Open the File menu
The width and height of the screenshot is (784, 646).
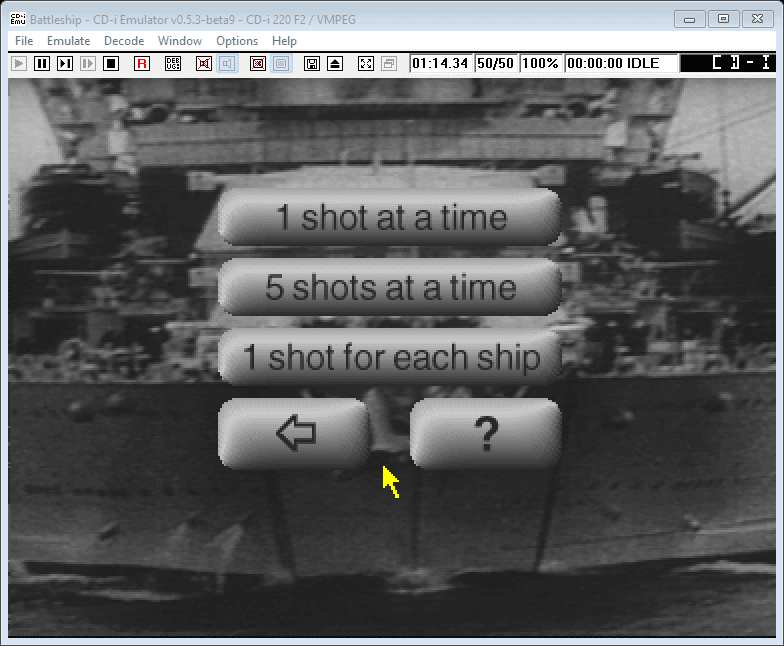[x=24, y=41]
